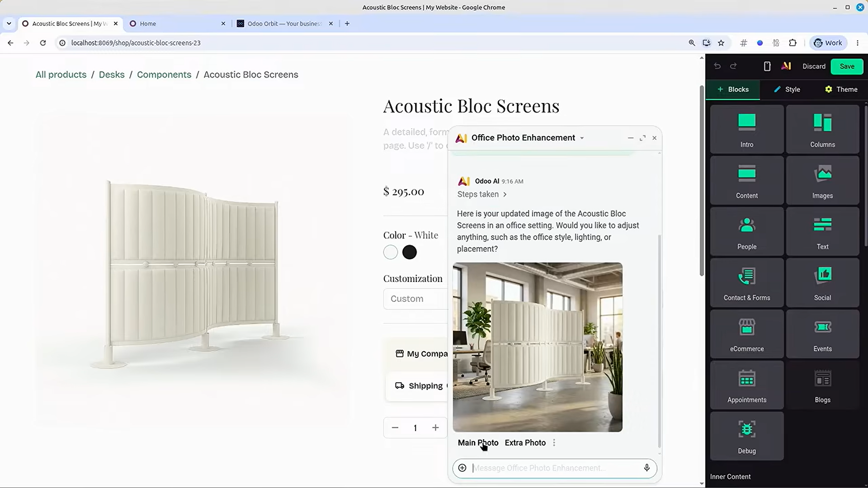
Task: Open the Text block category
Action: (822, 231)
